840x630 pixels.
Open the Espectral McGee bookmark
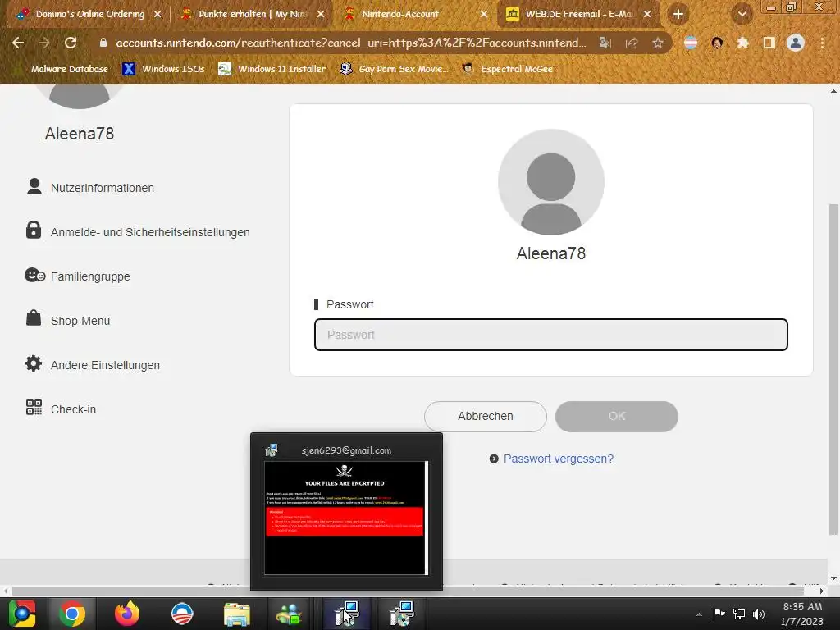point(508,69)
